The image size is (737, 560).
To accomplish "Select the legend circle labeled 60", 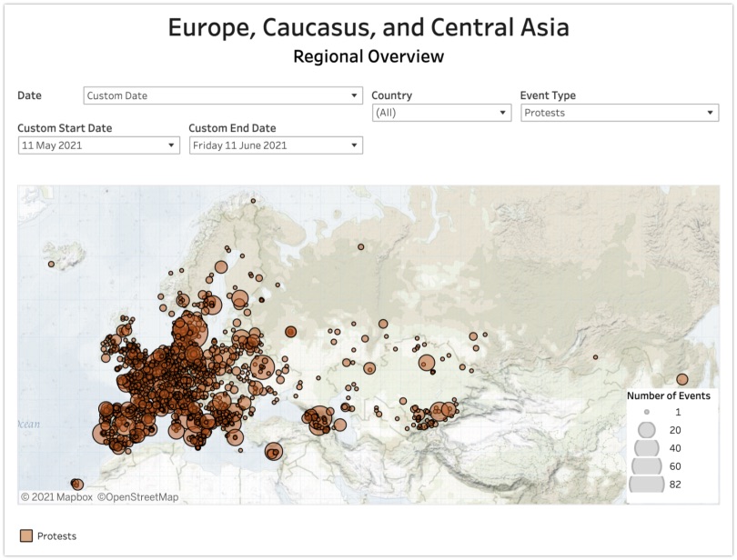I will point(647,465).
